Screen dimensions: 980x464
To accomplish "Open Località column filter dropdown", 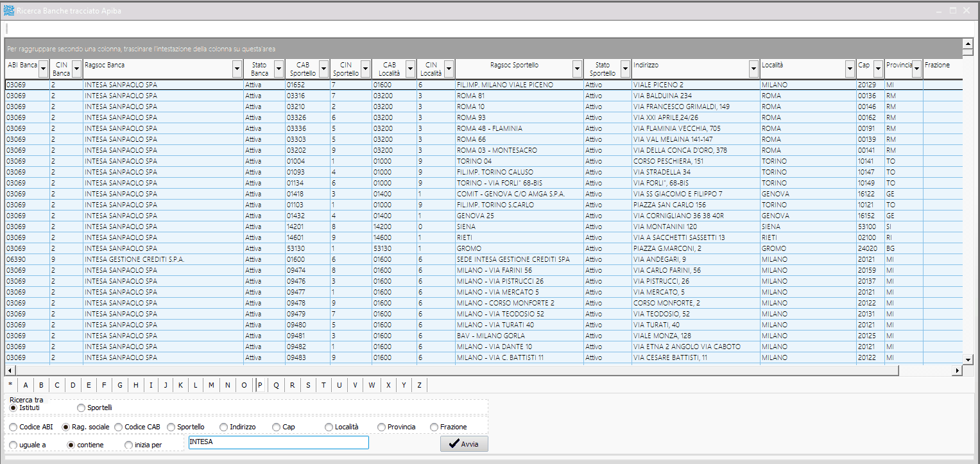I will [x=850, y=68].
